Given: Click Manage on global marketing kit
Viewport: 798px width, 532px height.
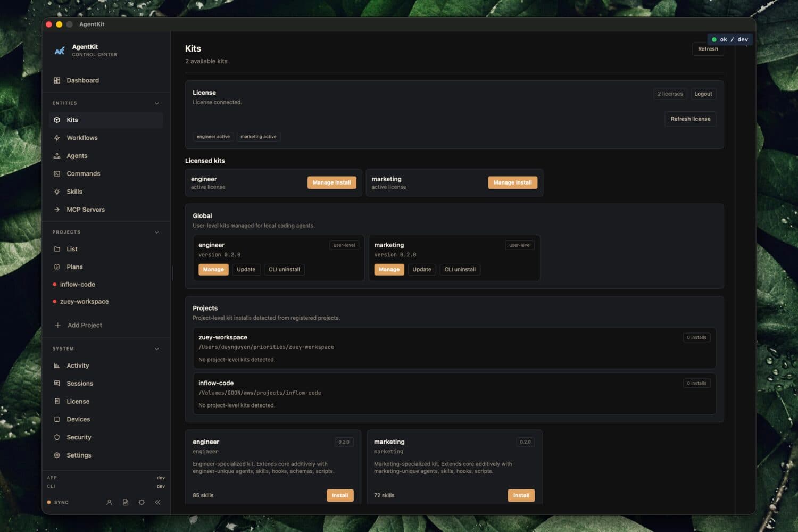Looking at the screenshot, I should point(389,270).
